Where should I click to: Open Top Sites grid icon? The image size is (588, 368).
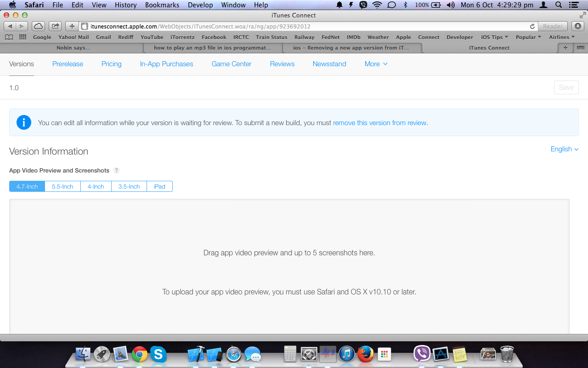click(x=23, y=37)
